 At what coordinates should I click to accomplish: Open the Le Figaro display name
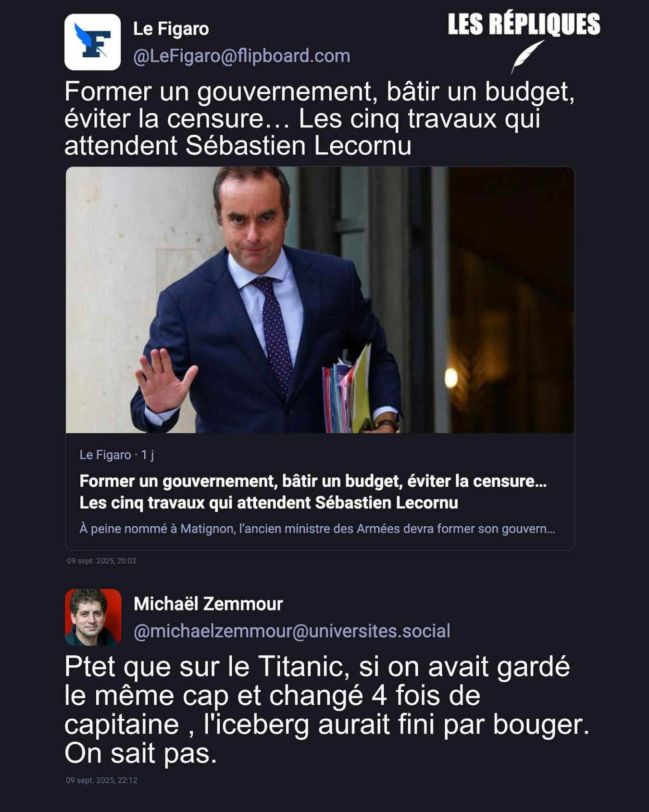tap(171, 29)
